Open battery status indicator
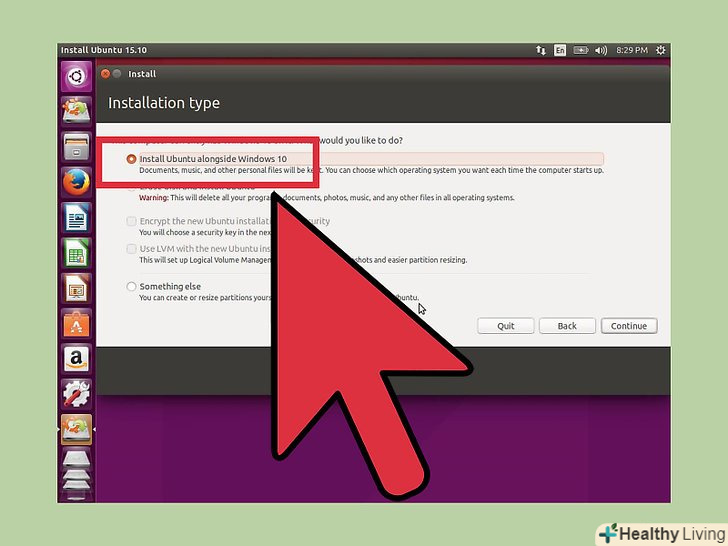This screenshot has height=546, width=728. click(x=580, y=50)
